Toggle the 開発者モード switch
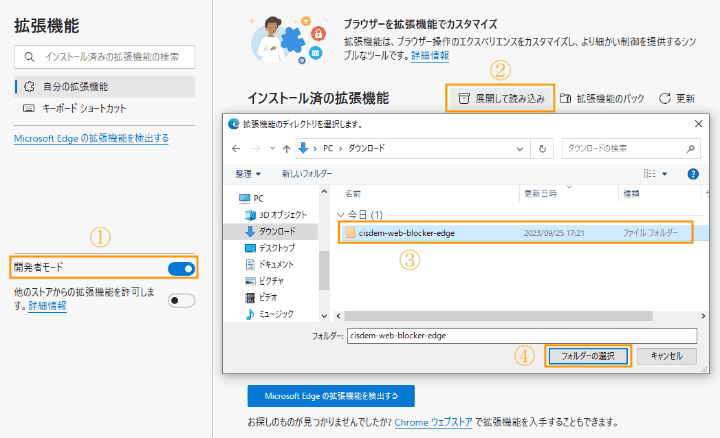This screenshot has height=438, width=720. (182, 268)
